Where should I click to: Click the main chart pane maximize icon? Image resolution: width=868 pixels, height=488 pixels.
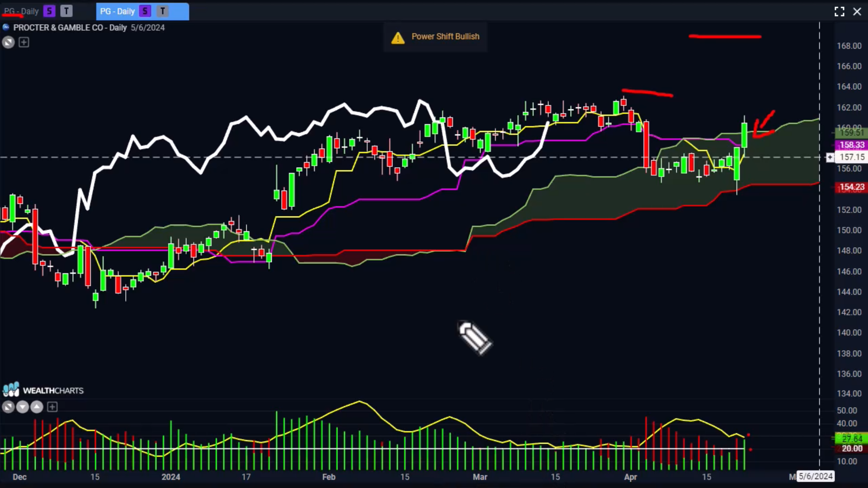point(8,42)
